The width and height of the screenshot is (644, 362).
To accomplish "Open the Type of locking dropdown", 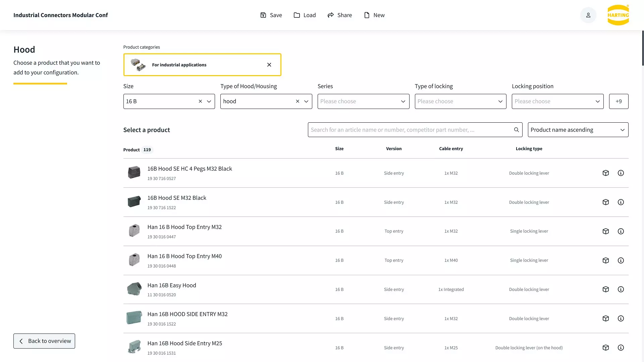I will coord(461,101).
